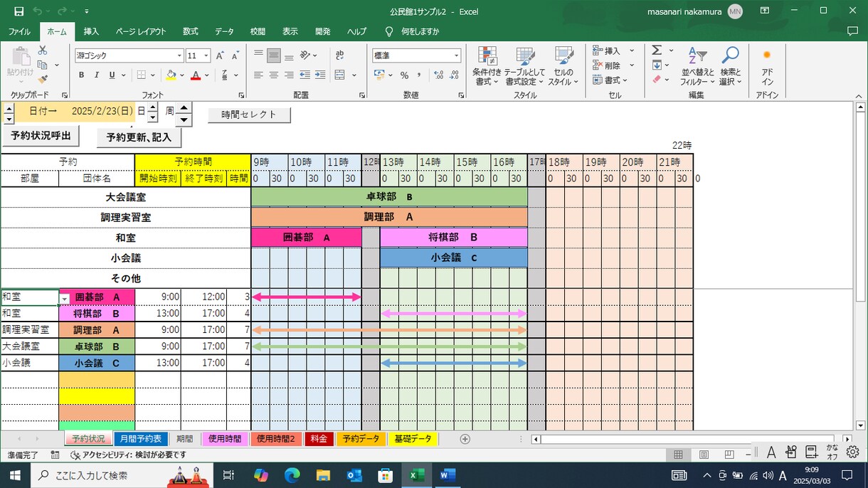Click the Save floppy disk icon
This screenshot has height=488, width=868.
coord(18,11)
